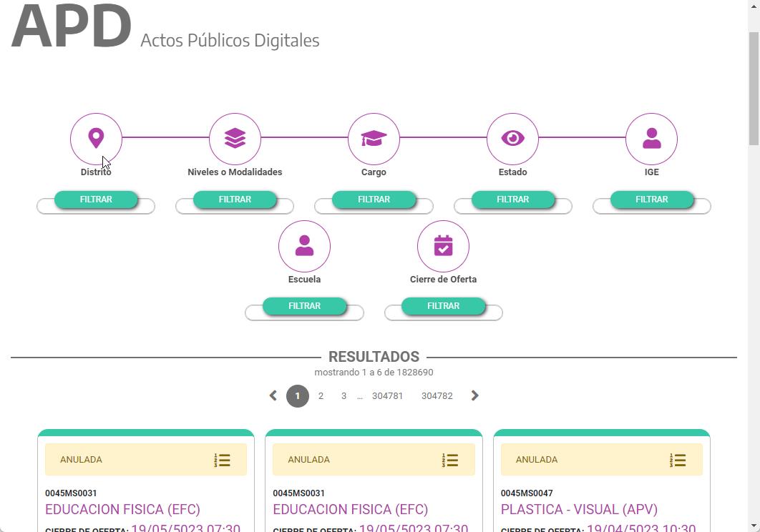The width and height of the screenshot is (760, 532).
Task: Filter by IGE
Action: coord(651,199)
